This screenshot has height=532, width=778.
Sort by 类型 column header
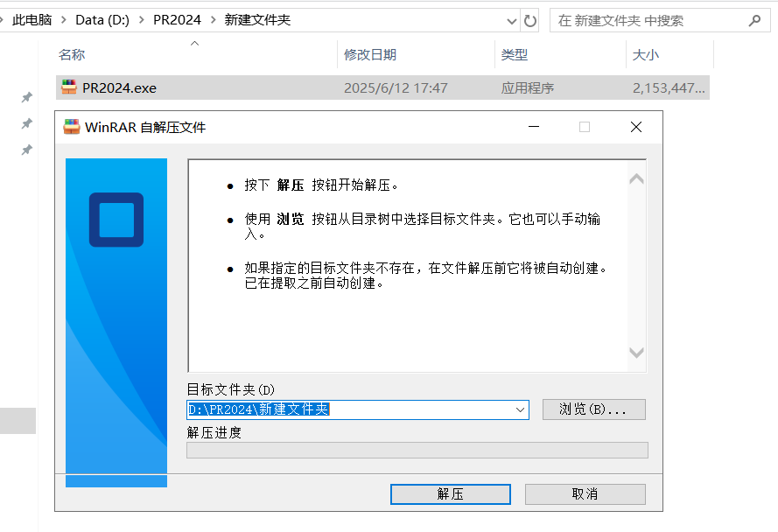point(514,54)
